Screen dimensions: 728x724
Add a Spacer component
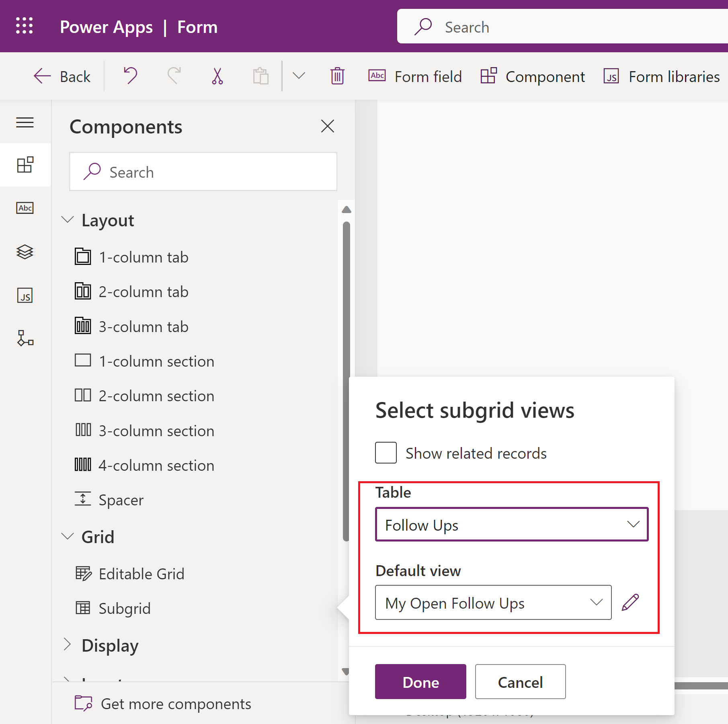click(109, 500)
